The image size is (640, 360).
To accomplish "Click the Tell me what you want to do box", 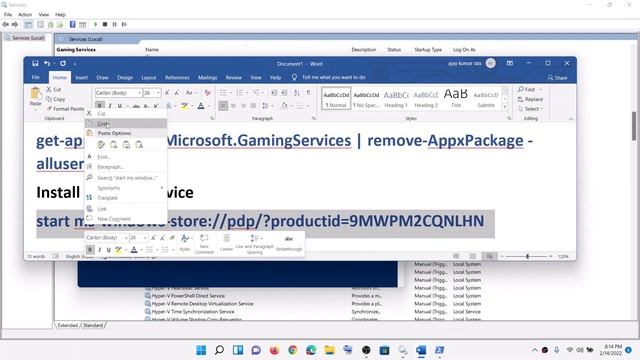I will click(333, 77).
